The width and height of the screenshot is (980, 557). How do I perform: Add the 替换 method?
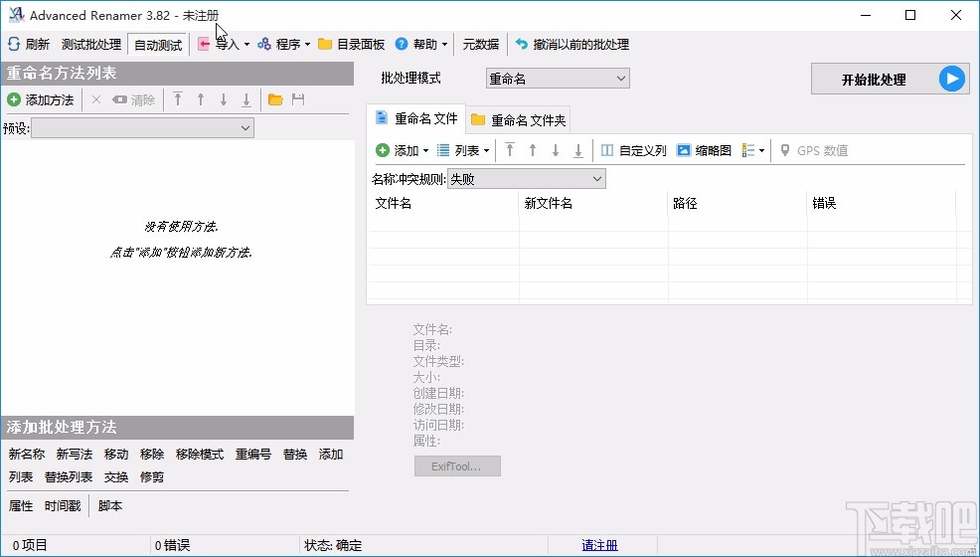click(x=295, y=455)
